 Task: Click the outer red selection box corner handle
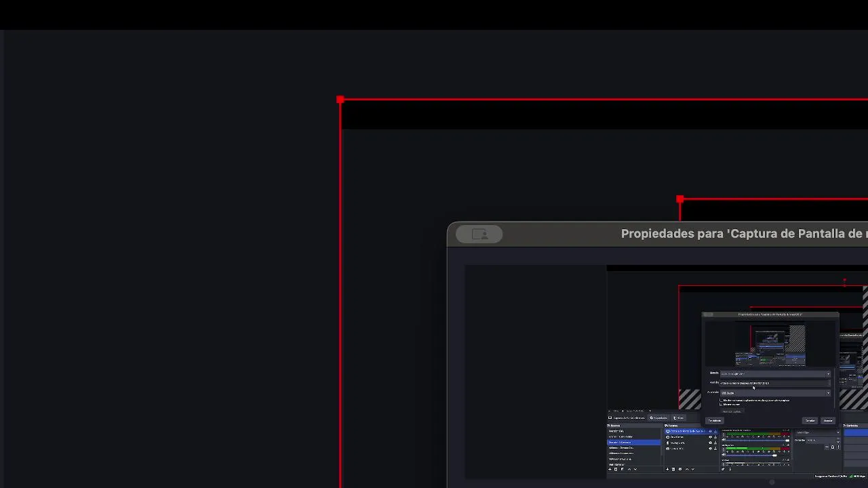[340, 100]
